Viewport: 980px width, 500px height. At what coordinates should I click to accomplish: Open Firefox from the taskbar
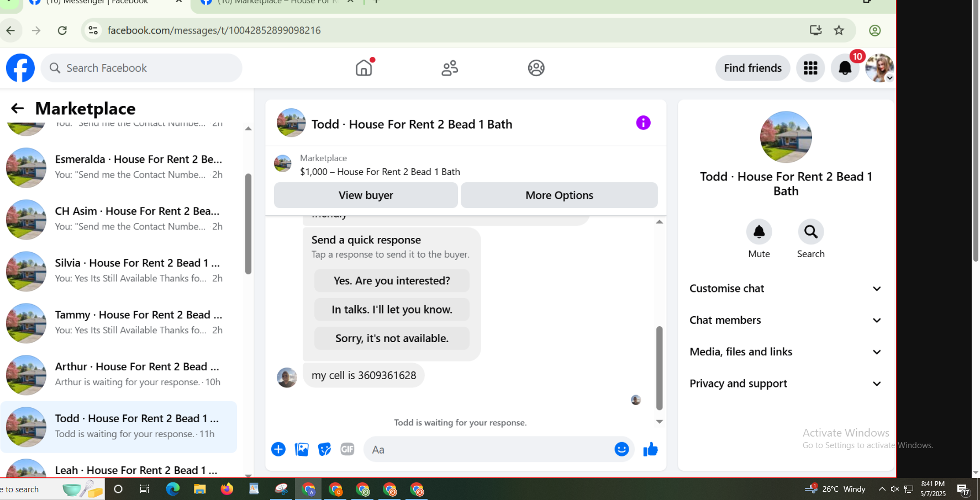click(x=227, y=489)
